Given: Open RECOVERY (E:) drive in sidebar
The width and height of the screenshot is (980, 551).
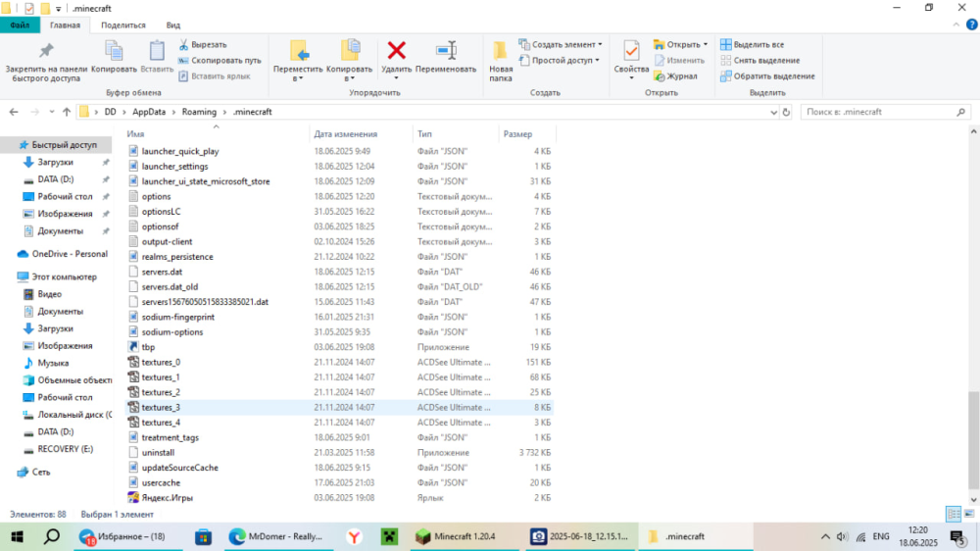Looking at the screenshot, I should tap(58, 449).
